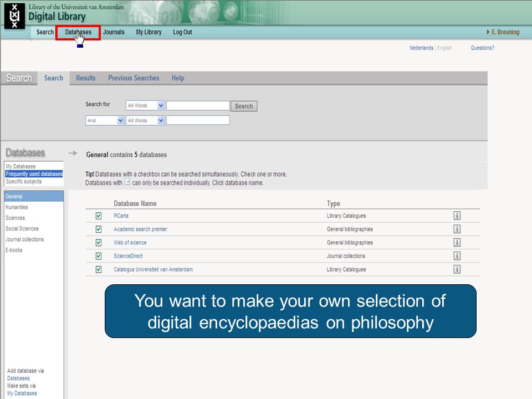The width and height of the screenshot is (532, 399).
Task: Open info icon for ScienceDirect row
Action: [x=457, y=256]
